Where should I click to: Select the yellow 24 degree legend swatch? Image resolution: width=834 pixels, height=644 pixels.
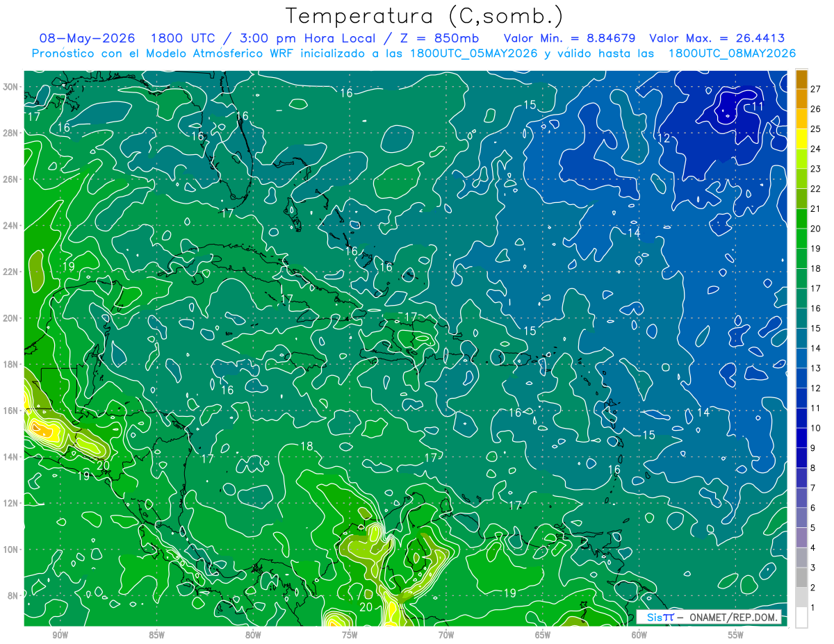click(x=801, y=139)
